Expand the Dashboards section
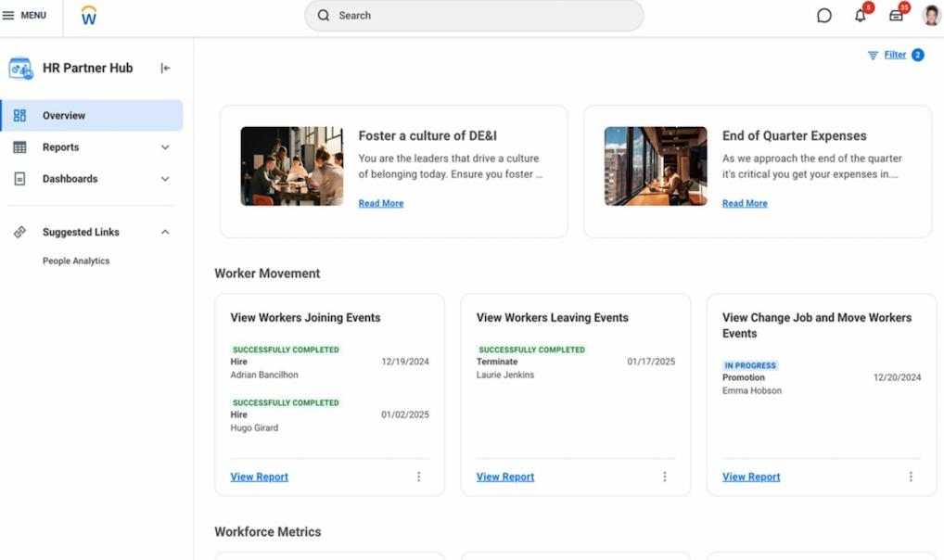Viewport: 944px width, 560px height. (164, 178)
